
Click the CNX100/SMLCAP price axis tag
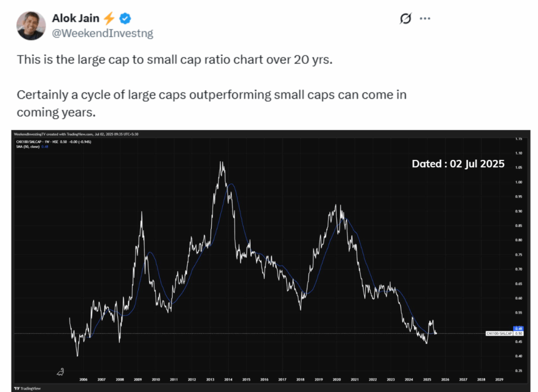click(499, 333)
